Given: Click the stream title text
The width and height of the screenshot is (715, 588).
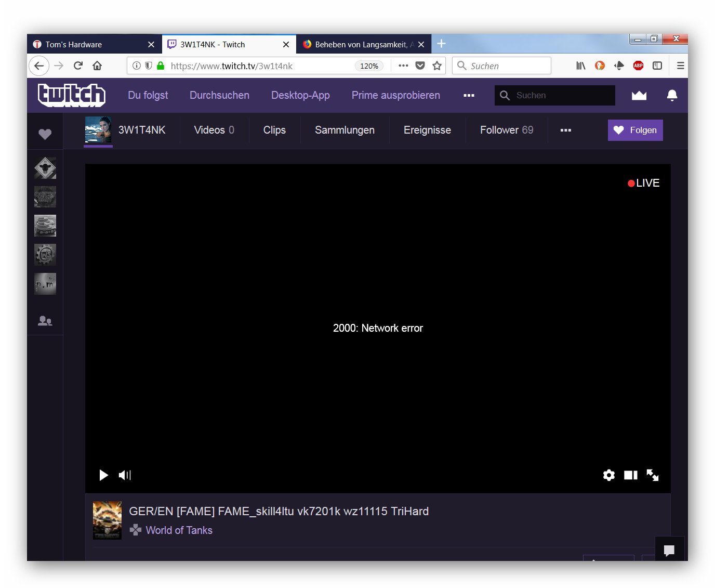Looking at the screenshot, I should (279, 511).
